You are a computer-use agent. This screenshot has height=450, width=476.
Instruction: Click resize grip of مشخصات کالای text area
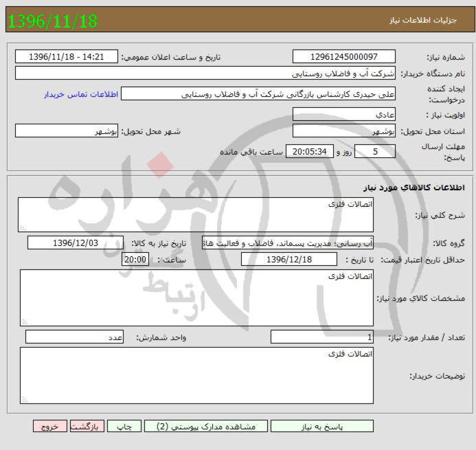25,322
